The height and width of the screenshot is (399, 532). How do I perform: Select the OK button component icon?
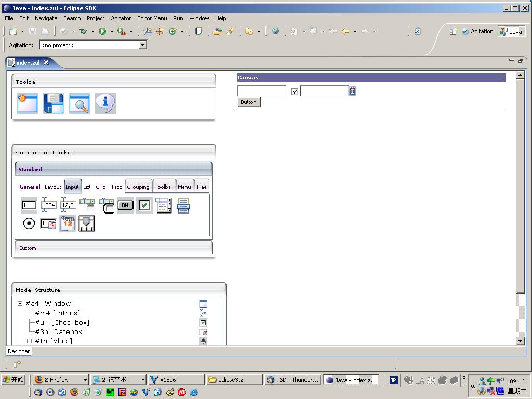125,205
